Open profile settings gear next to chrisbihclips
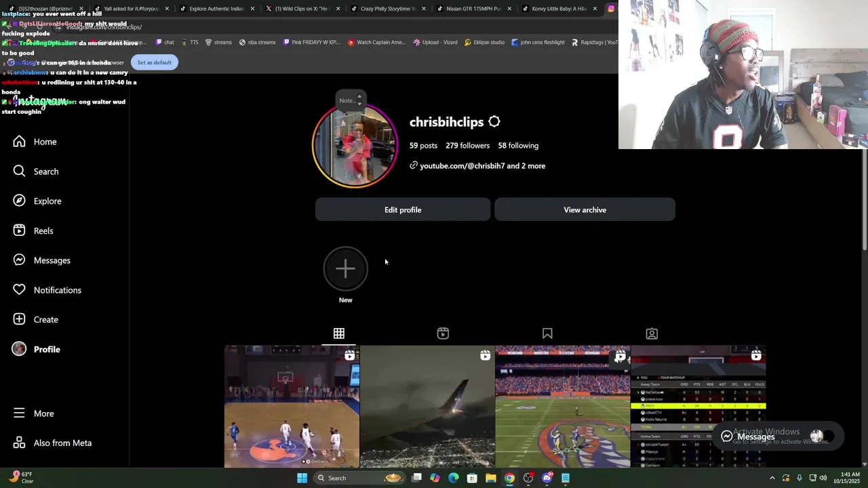The image size is (868, 488). 494,122
